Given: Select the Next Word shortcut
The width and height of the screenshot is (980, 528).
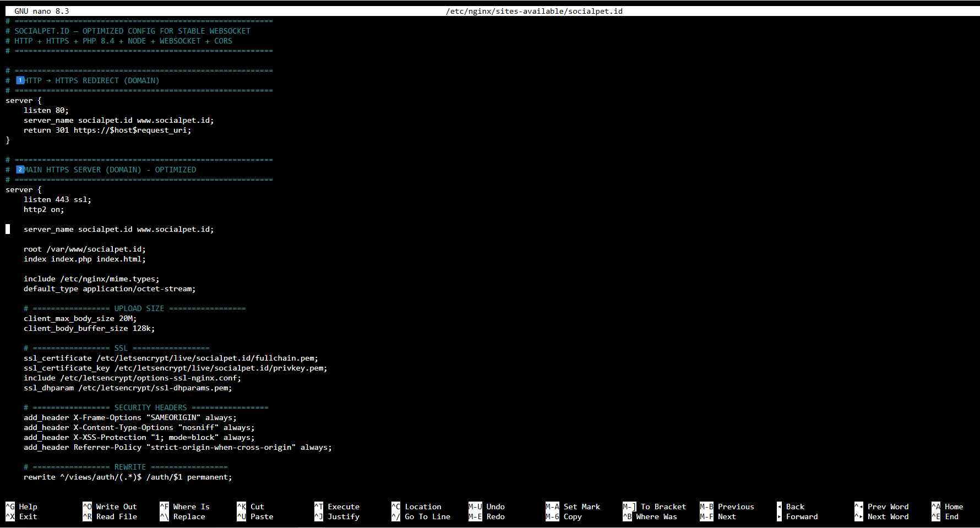Looking at the screenshot, I should click(x=881, y=516).
